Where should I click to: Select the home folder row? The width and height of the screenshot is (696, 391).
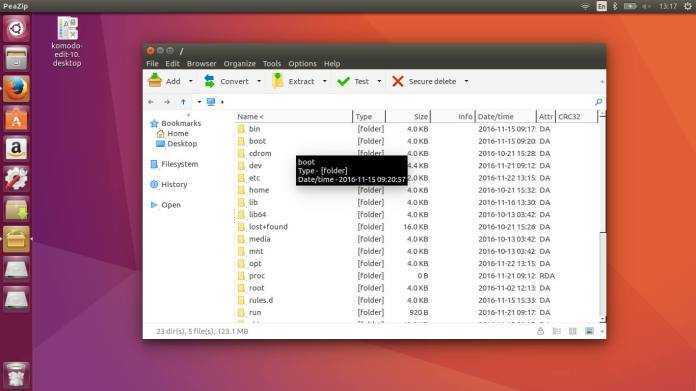[417, 190]
